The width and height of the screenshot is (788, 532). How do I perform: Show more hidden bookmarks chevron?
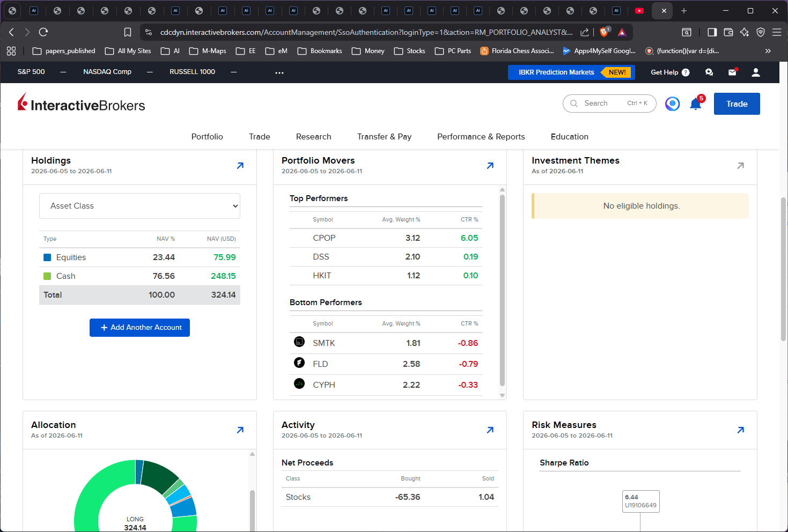(x=768, y=51)
